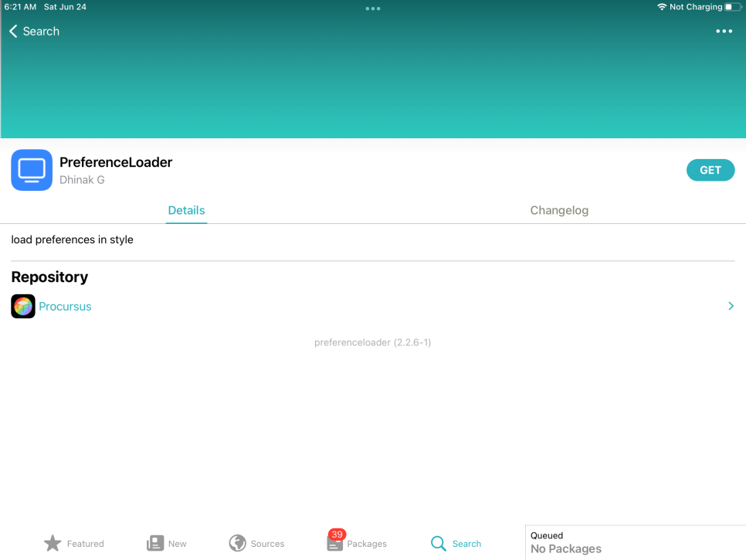Open the Packages icon with badge 39
Screen dimensions: 746x560
(335, 542)
